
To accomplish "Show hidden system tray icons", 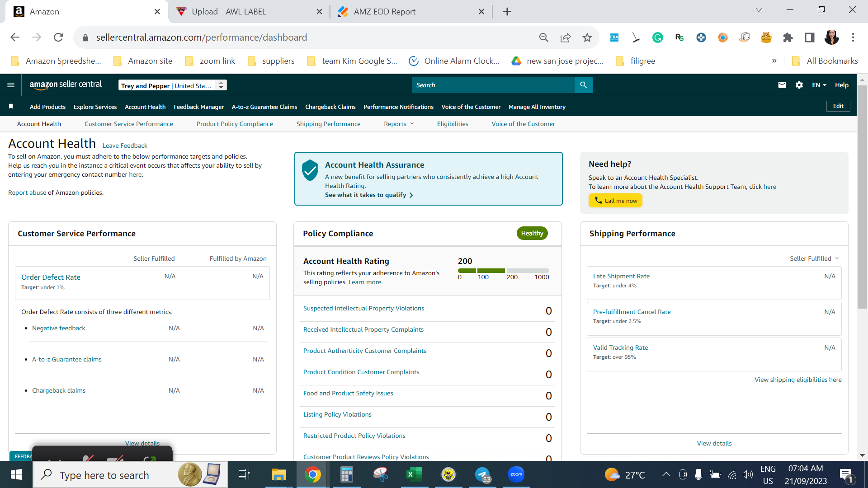I will click(x=666, y=474).
